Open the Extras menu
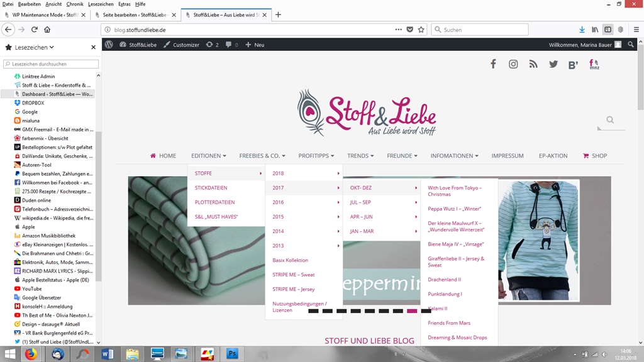The width and height of the screenshot is (644, 362). [124, 4]
